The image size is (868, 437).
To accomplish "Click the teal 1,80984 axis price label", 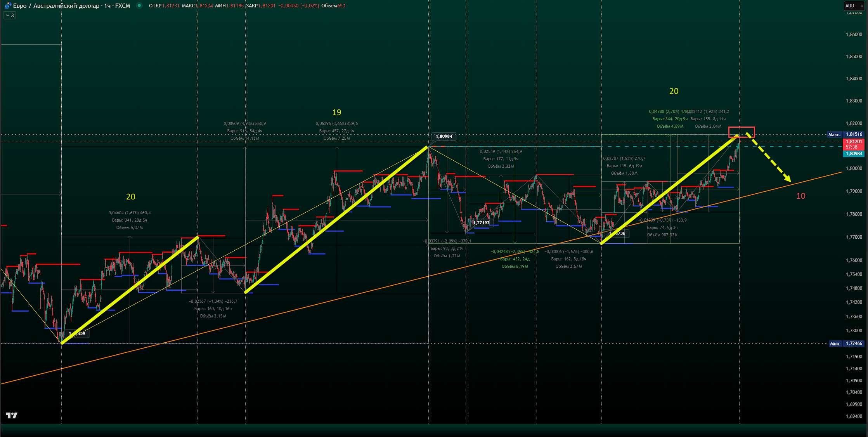I will point(854,154).
